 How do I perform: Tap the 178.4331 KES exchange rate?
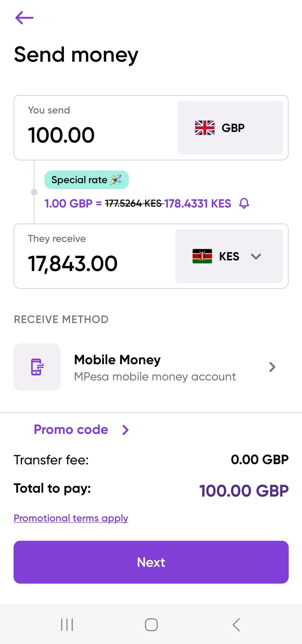(x=198, y=204)
